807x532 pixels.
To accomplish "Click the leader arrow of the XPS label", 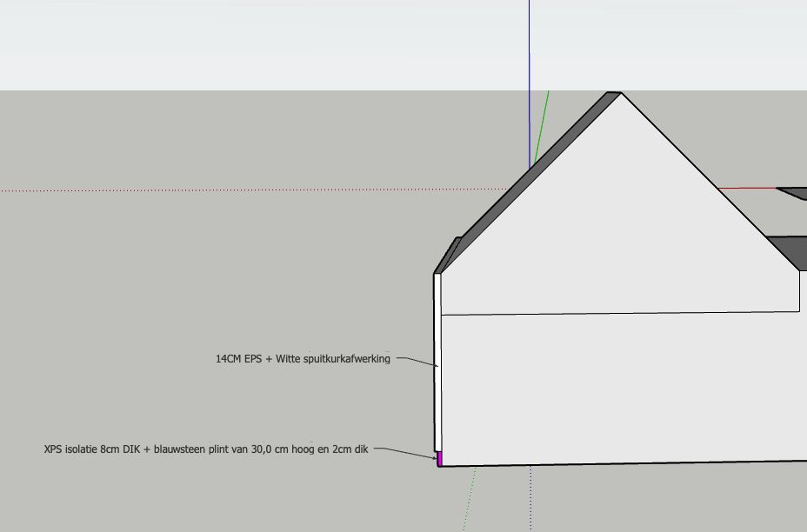I will tap(405, 452).
